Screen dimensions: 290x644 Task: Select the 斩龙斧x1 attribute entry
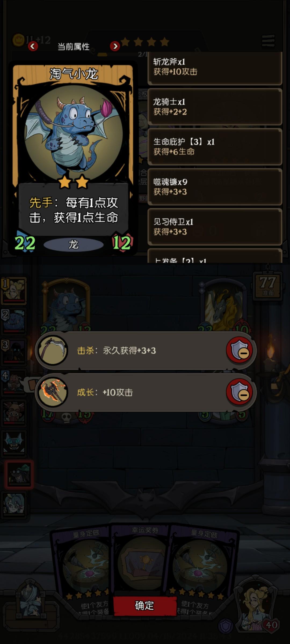pos(215,68)
